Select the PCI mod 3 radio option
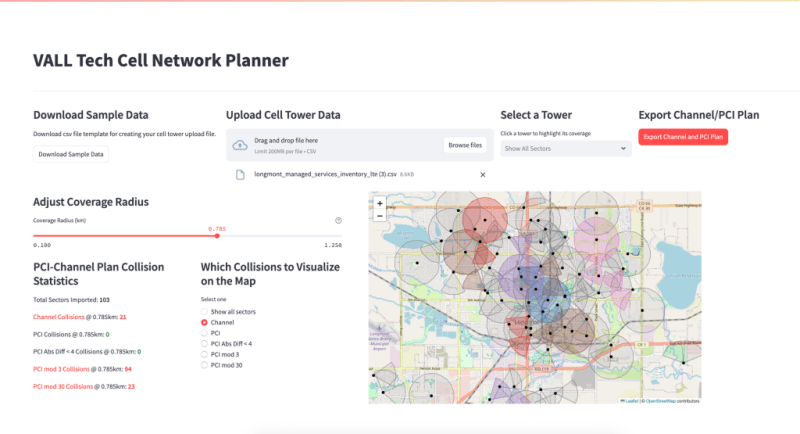 tap(205, 354)
